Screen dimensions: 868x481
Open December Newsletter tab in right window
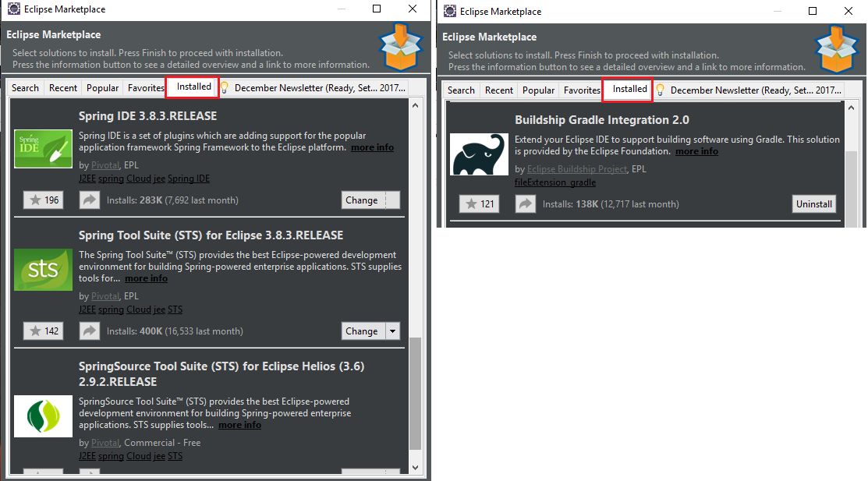(x=756, y=90)
